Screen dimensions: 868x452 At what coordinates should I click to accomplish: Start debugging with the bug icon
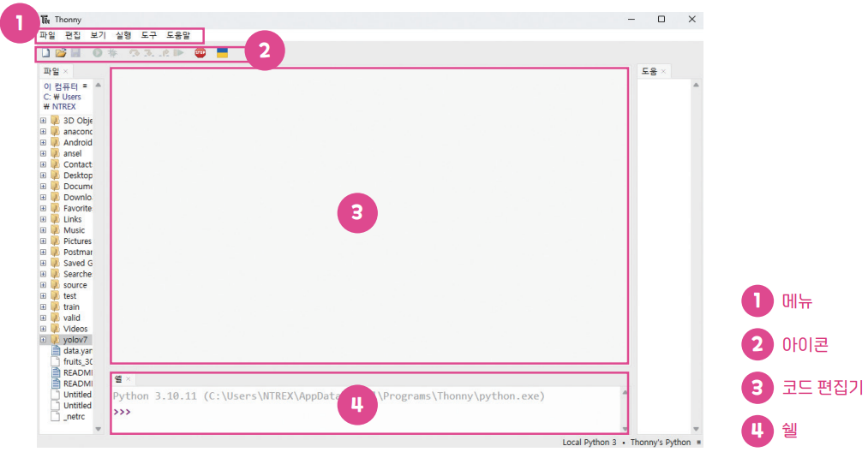(112, 53)
